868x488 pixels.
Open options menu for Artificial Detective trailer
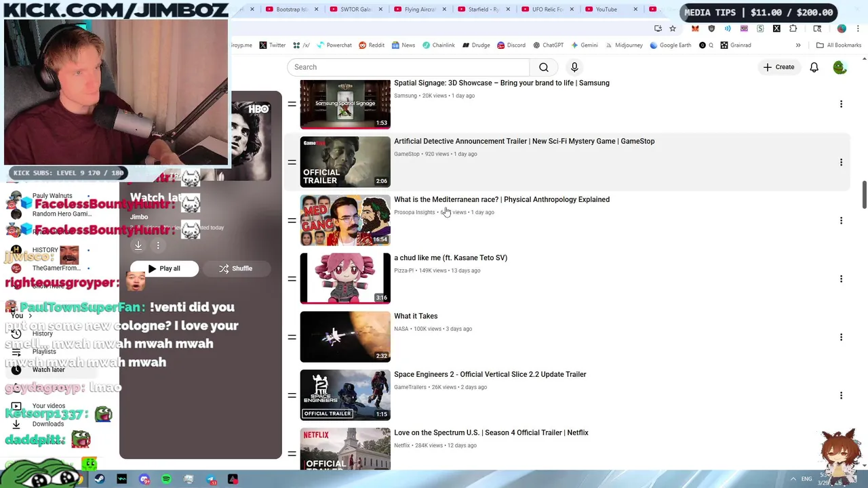tap(841, 162)
